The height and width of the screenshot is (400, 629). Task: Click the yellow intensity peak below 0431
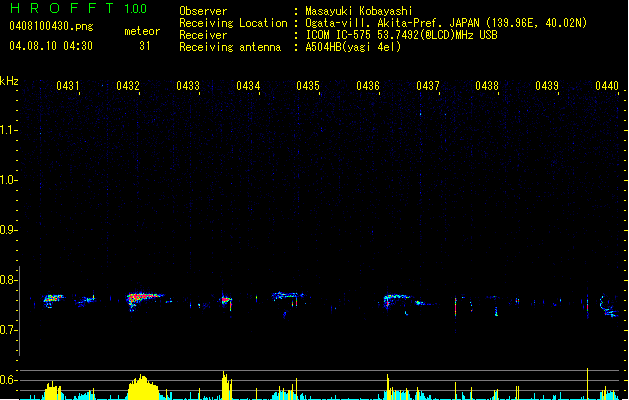coord(53,390)
